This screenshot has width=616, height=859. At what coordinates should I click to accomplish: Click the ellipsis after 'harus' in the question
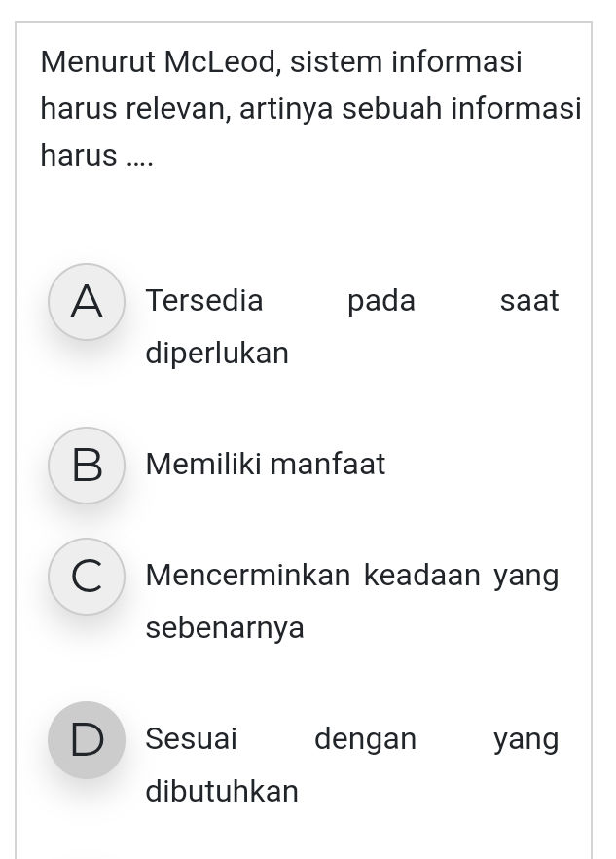138,156
